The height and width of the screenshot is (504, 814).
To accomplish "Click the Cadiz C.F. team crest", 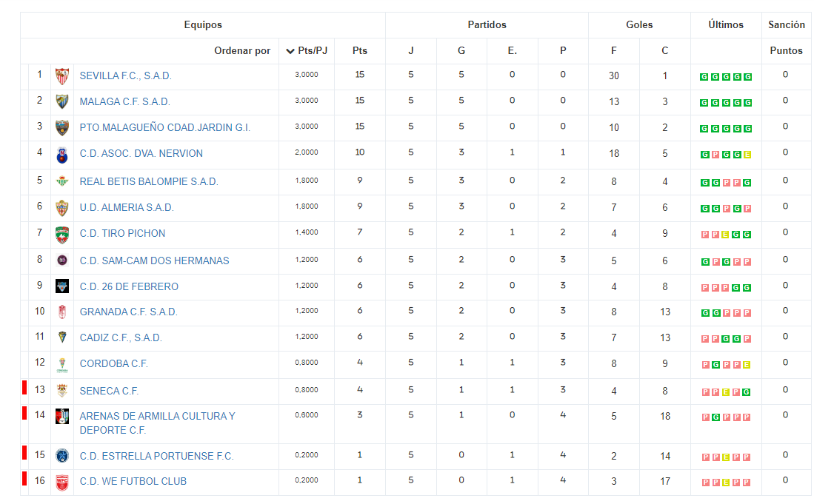I will (x=61, y=337).
